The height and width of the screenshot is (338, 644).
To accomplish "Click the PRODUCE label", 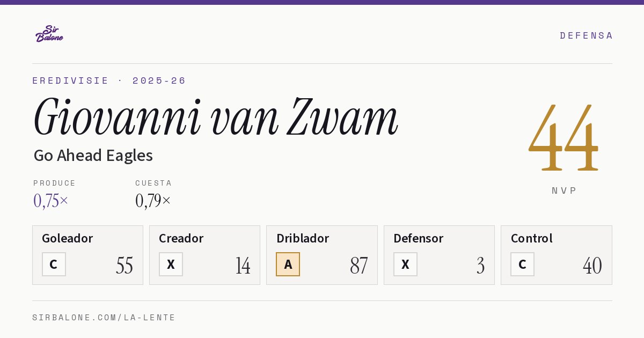I will point(55,183).
